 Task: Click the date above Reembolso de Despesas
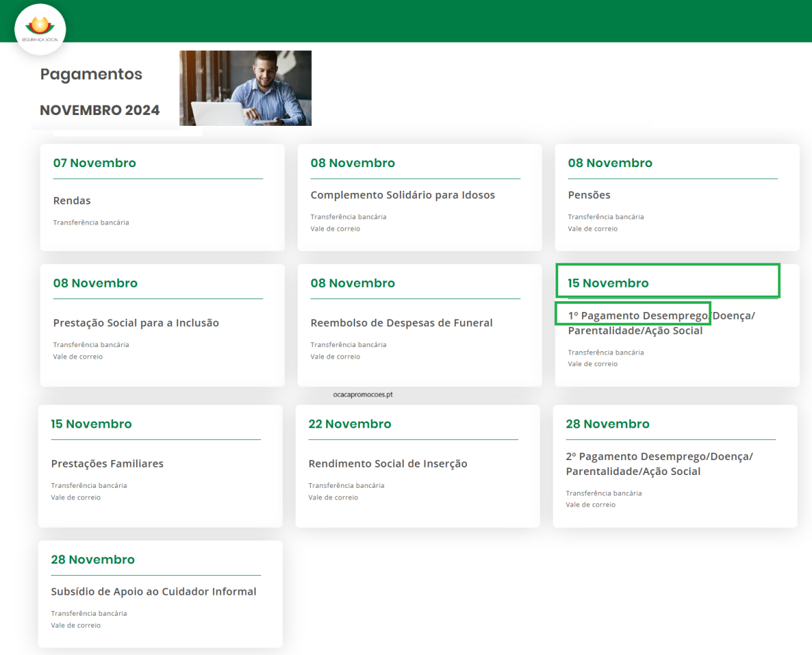pyautogui.click(x=353, y=284)
